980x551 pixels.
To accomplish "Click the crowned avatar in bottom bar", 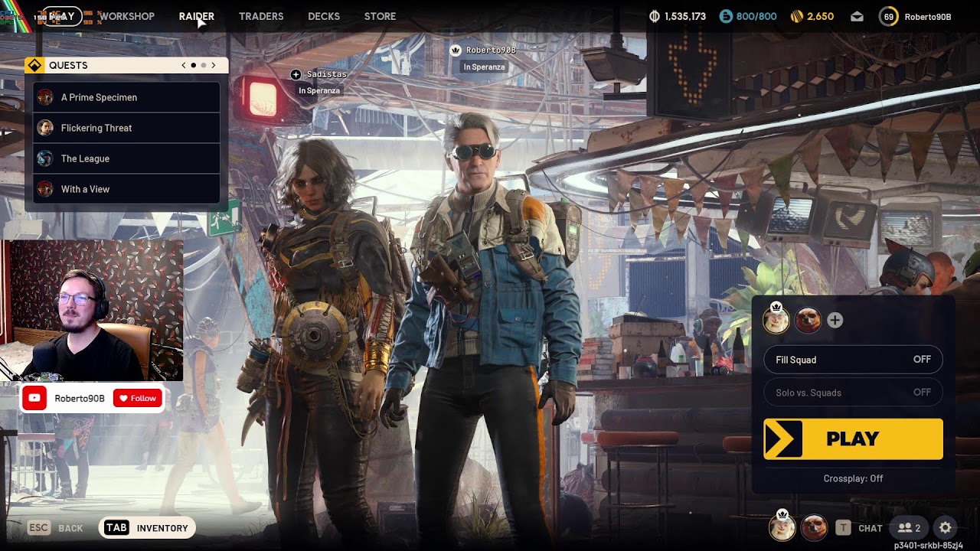I will coord(782,527).
